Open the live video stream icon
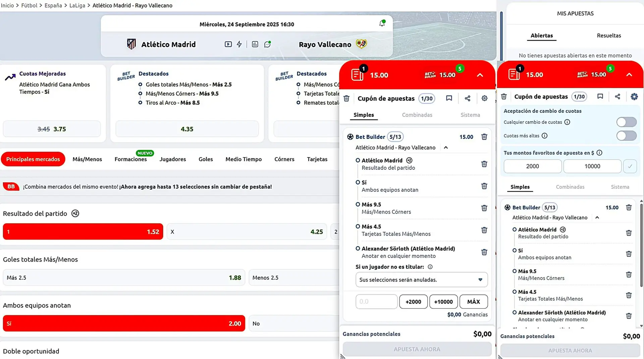The width and height of the screenshot is (644, 359). pyautogui.click(x=228, y=44)
